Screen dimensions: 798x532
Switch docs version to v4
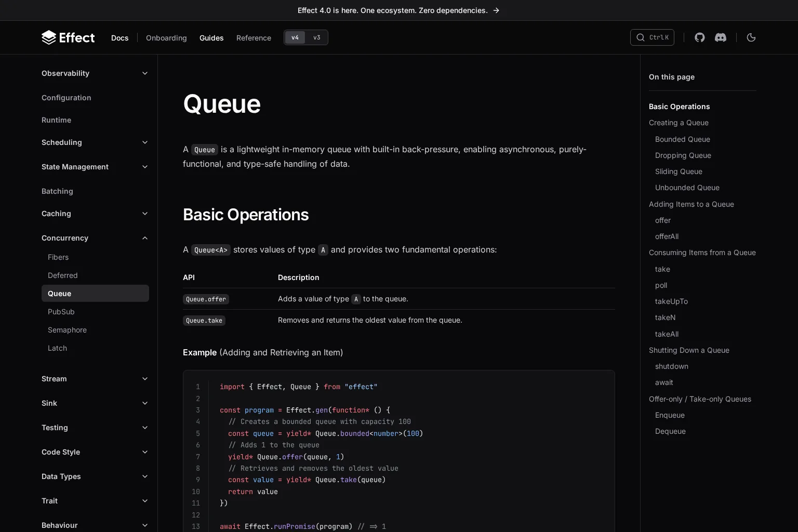[295, 37]
